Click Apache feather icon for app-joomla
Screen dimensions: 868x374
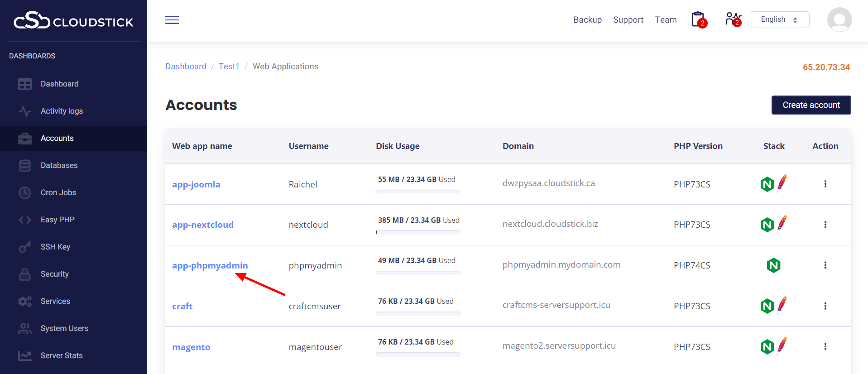[782, 183]
